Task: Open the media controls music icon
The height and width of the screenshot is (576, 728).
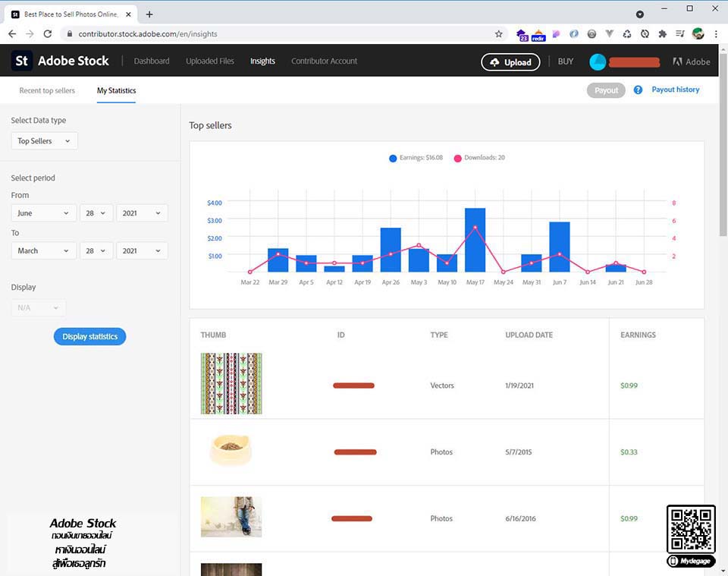Action: [680, 33]
